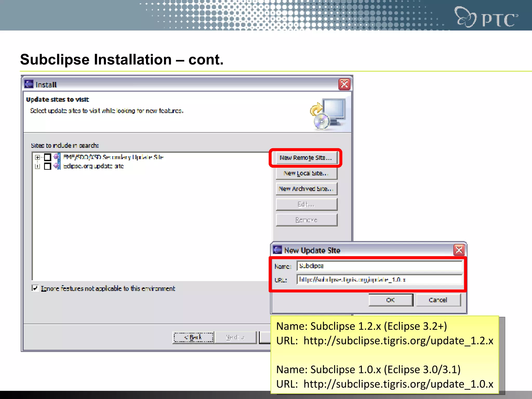Screen dimensions: 532x399
Task: Toggle Ignore features not applicable checkbox
Action: pos(35,288)
